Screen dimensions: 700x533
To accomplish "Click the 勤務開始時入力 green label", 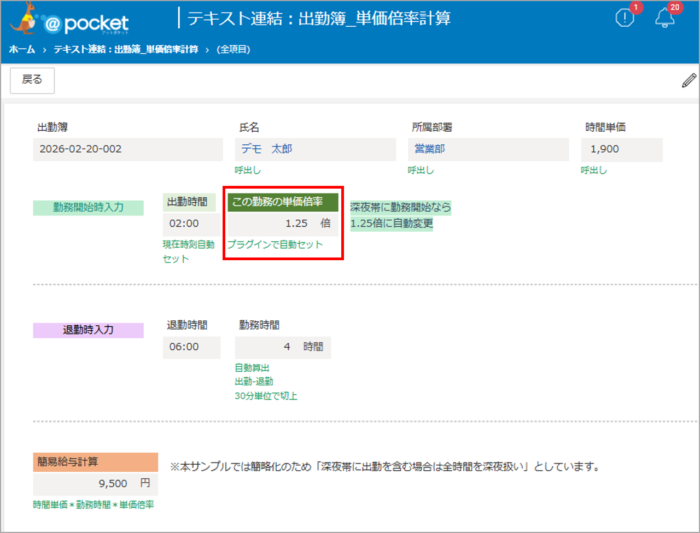I will pos(88,208).
